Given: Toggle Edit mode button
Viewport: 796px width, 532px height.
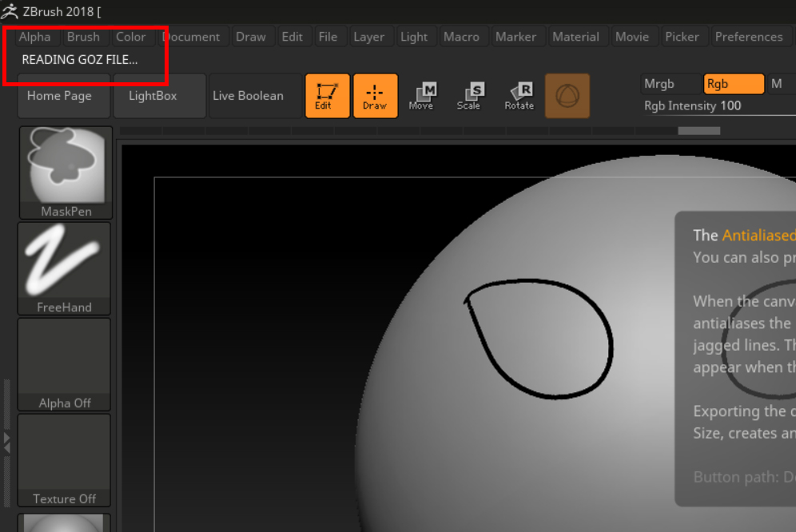Looking at the screenshot, I should [328, 96].
